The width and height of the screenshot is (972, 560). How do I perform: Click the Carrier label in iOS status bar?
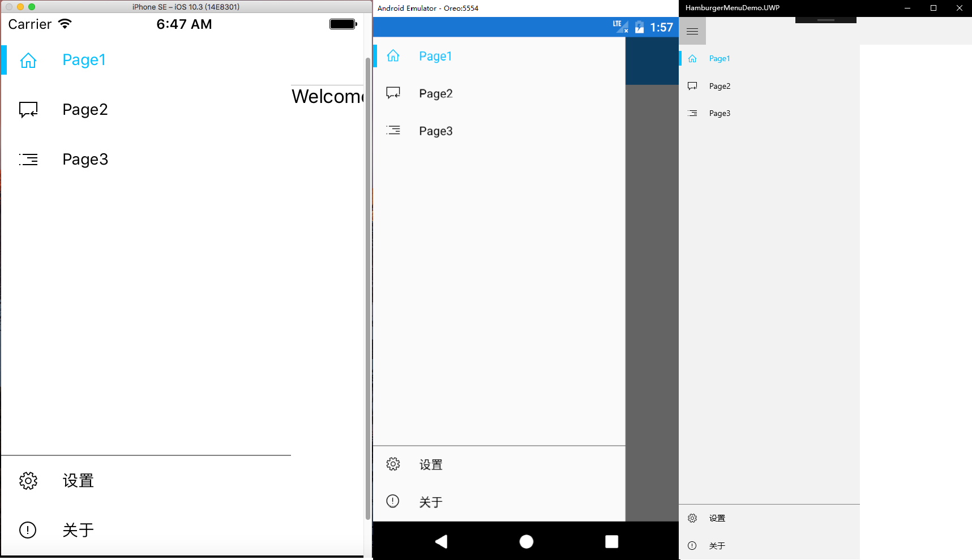[29, 24]
